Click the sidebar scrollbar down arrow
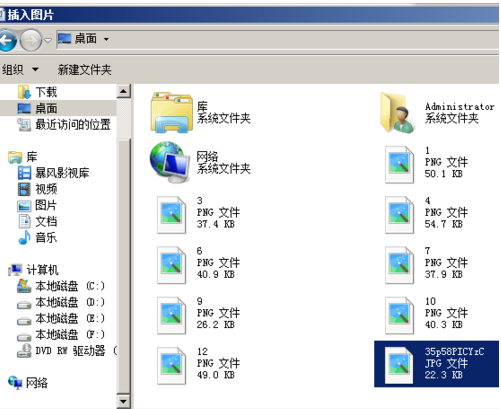This screenshot has height=409, width=501. coord(123,401)
